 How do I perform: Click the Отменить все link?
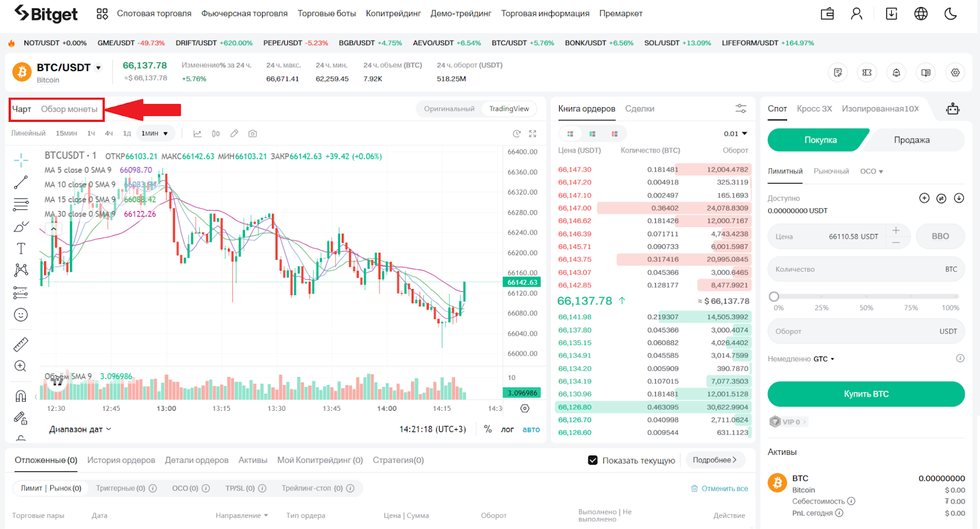pyautogui.click(x=720, y=489)
